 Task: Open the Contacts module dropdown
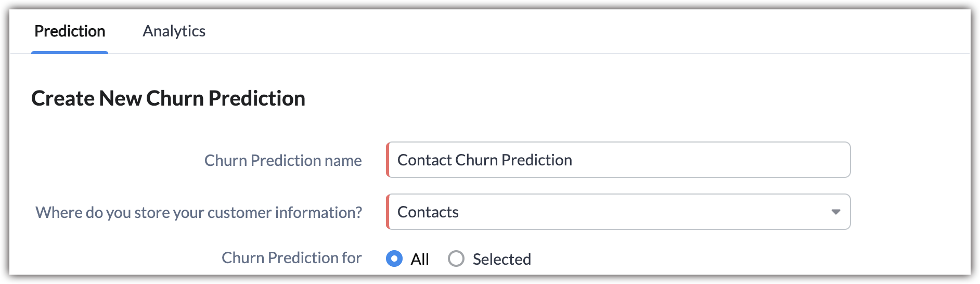click(x=619, y=212)
